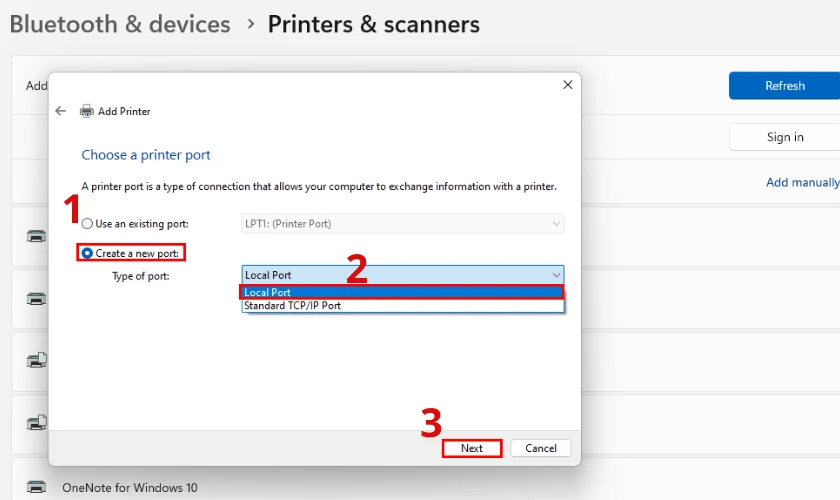Click the printer icon beside Add Printer title
Screen dimensions: 840x500
(x=86, y=111)
